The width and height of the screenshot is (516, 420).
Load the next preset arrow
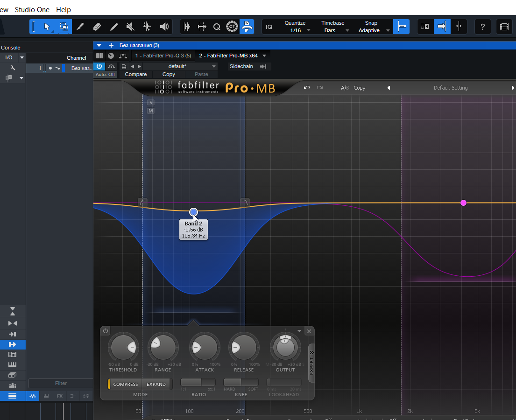139,66
